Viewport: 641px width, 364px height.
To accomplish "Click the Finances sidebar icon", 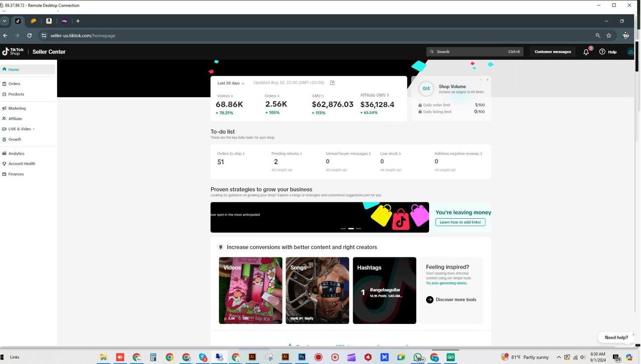I will pos(5,174).
